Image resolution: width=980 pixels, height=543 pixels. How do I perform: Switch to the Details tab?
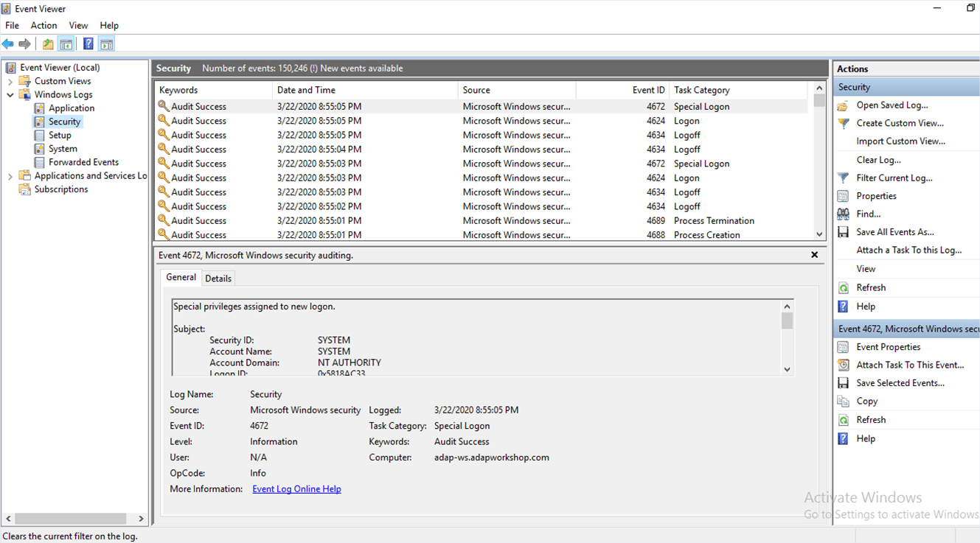coord(218,278)
